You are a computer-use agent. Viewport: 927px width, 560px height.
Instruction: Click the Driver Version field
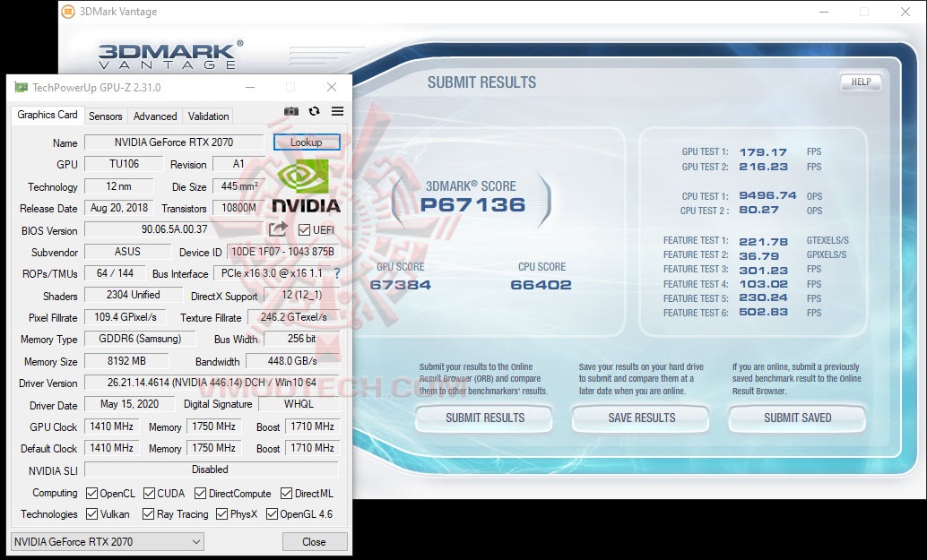point(212,383)
